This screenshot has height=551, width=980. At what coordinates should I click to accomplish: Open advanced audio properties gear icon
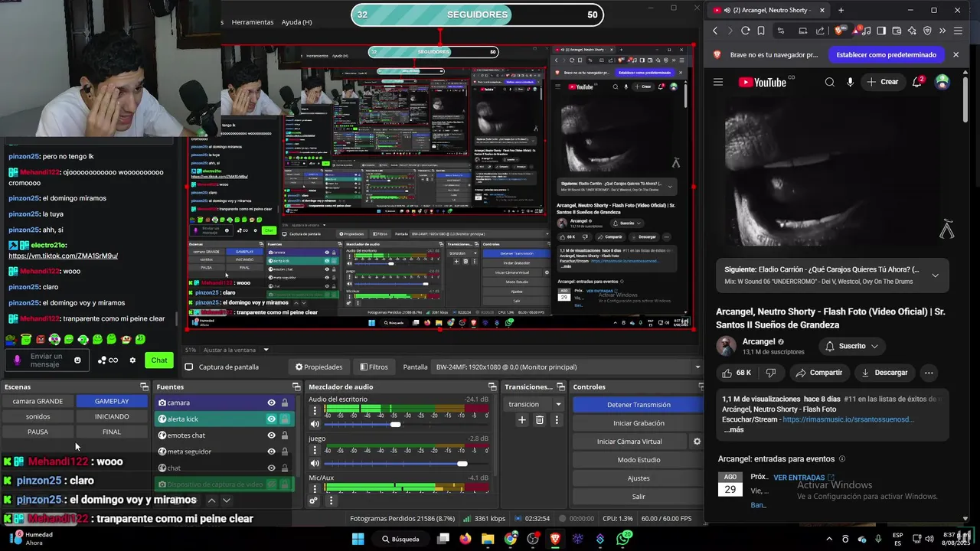tap(313, 500)
